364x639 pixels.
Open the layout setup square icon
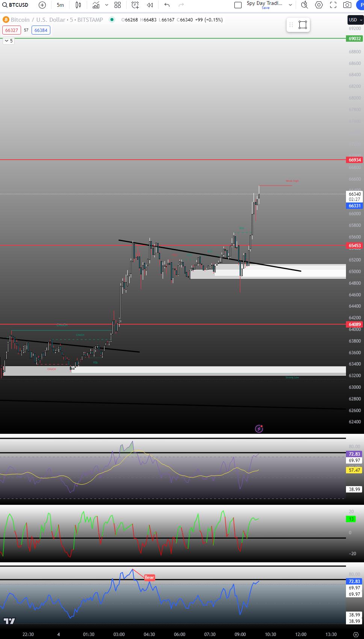(x=238, y=5)
